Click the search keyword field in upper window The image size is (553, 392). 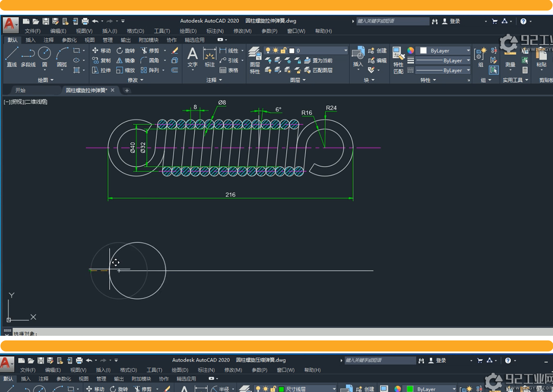point(393,21)
